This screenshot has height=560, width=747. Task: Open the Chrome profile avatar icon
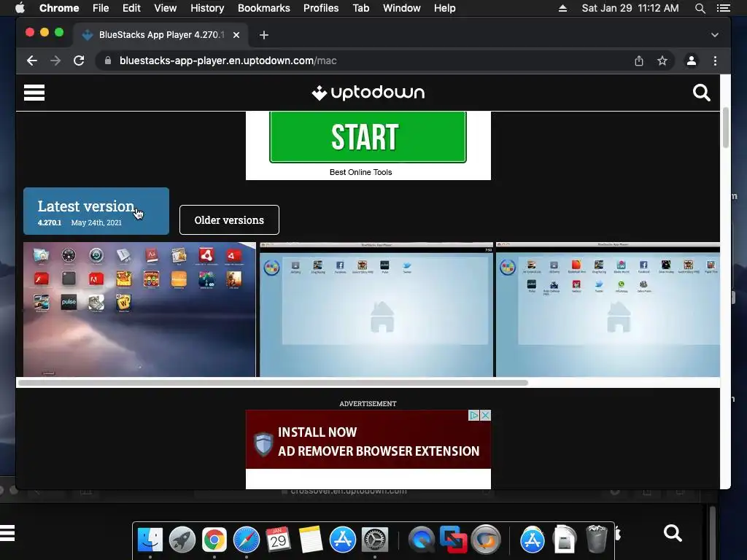click(x=692, y=61)
